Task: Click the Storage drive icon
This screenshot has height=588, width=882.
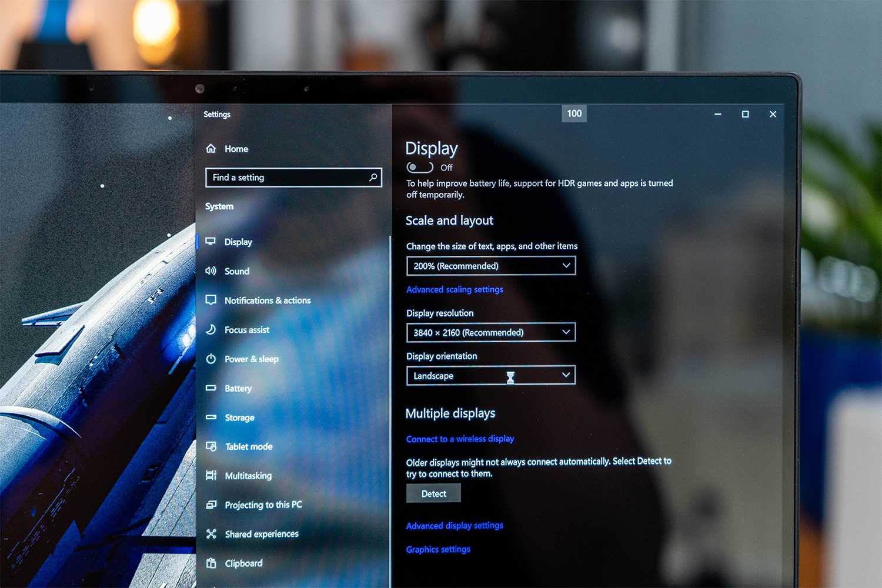Action: 211,417
